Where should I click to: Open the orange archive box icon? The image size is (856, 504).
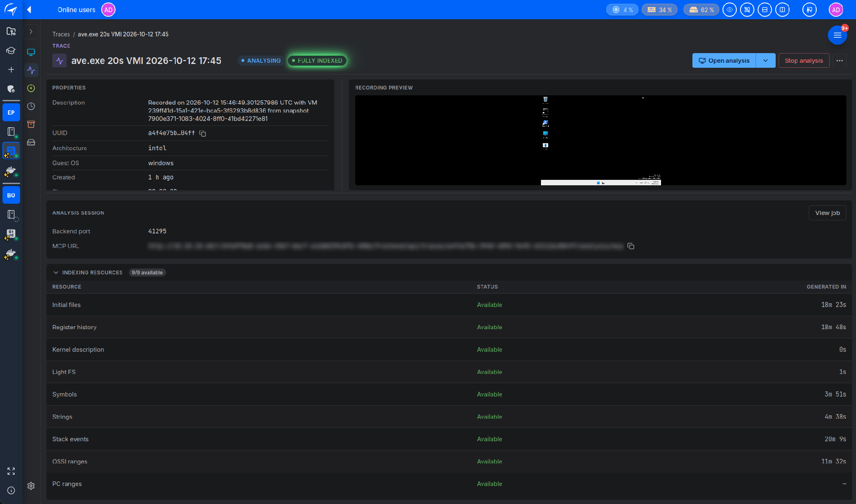coord(31,124)
